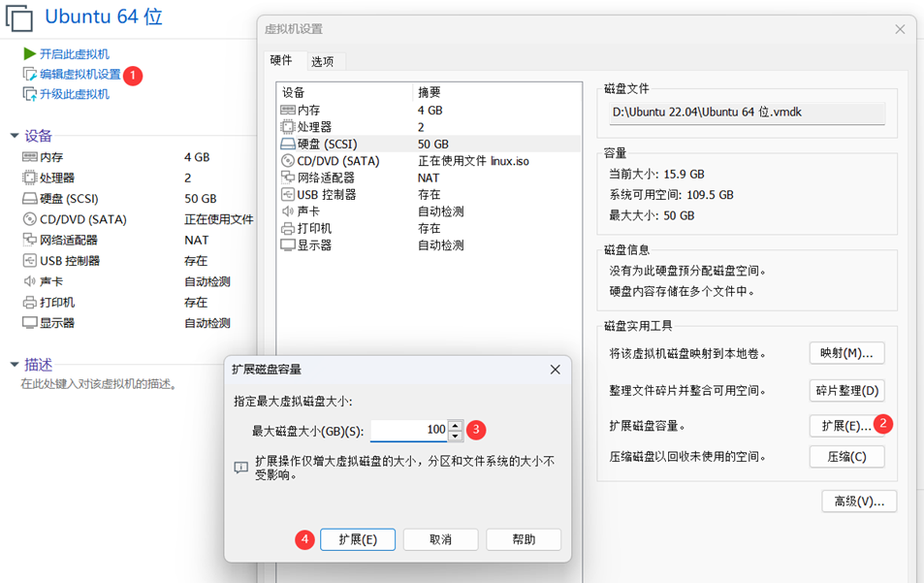Click the Ubuntu 64 位 tab window icon
Viewport: 924px width, 583px height.
[18, 17]
